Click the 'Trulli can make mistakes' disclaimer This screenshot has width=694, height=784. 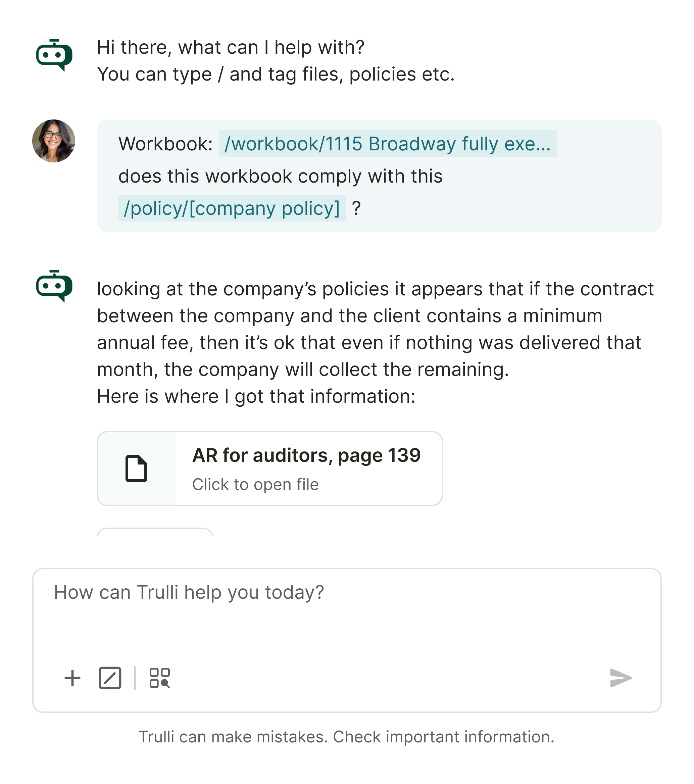347,737
